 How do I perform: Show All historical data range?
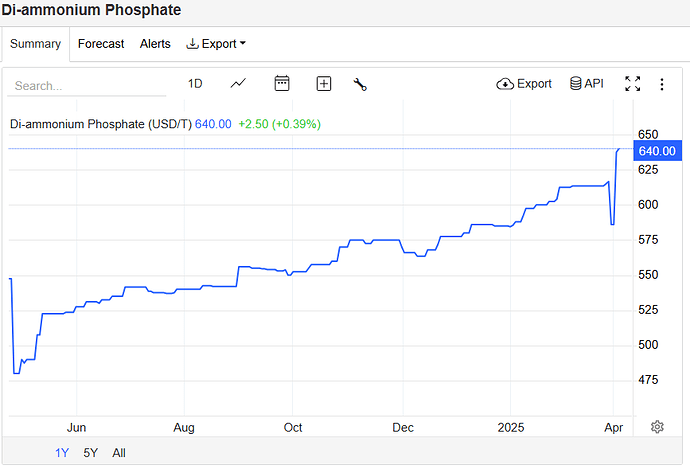[119, 453]
